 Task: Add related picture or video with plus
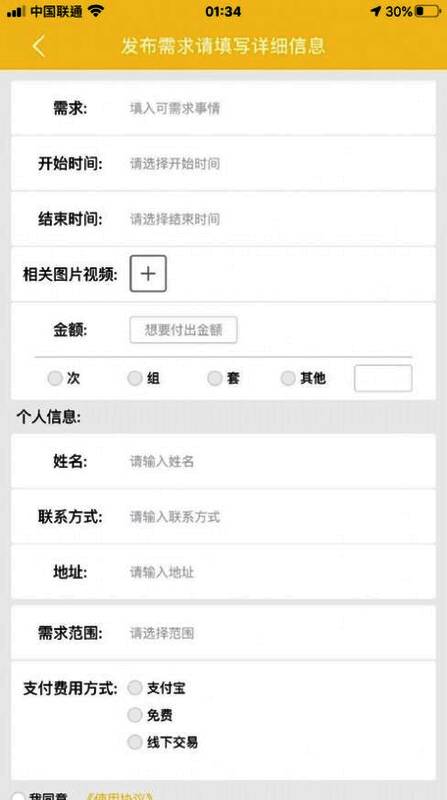148,274
